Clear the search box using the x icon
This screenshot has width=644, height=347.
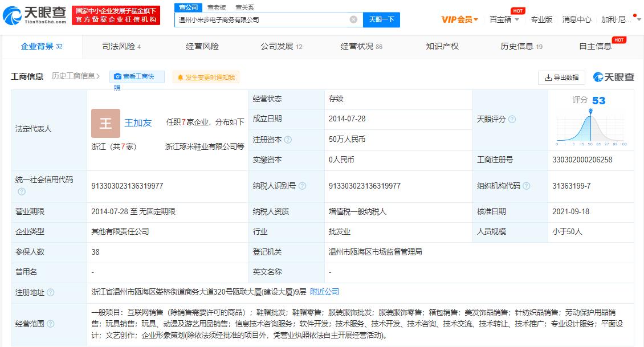354,19
